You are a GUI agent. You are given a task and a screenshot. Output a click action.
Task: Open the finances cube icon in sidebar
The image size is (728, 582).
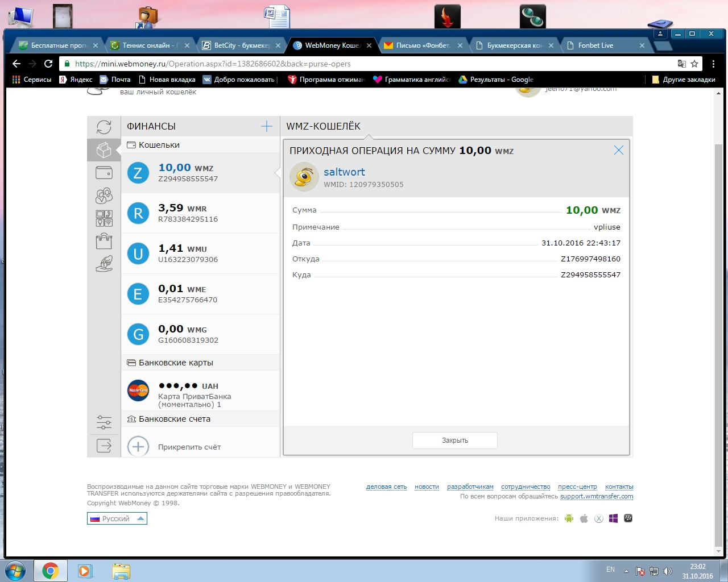point(104,150)
